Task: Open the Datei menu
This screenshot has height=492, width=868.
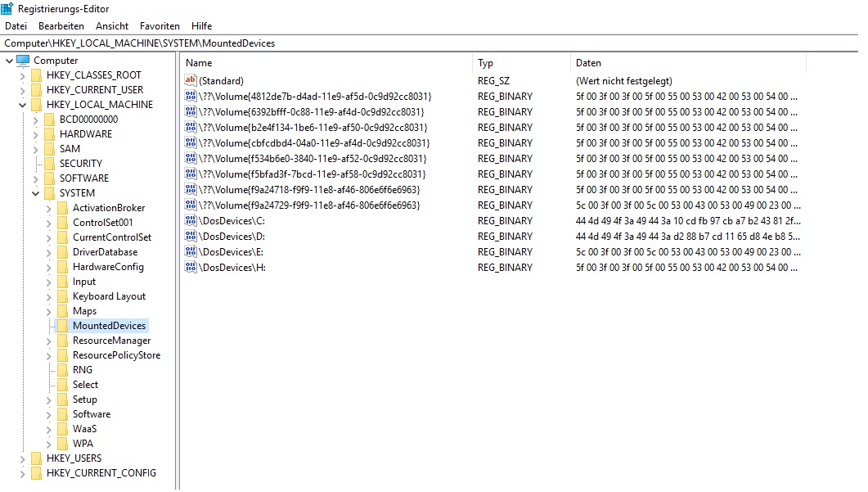Action: tap(16, 26)
